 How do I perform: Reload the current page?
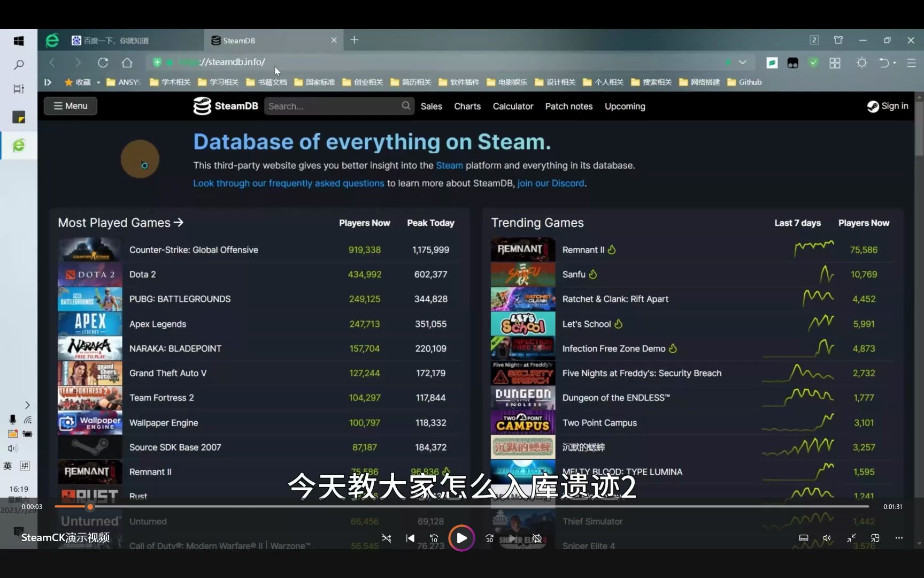[x=103, y=63]
